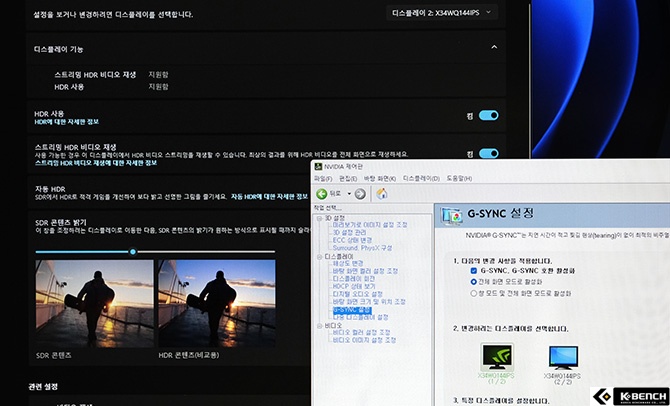Turn off the HDR 사용 switch
The image size is (670, 406).
[488, 115]
